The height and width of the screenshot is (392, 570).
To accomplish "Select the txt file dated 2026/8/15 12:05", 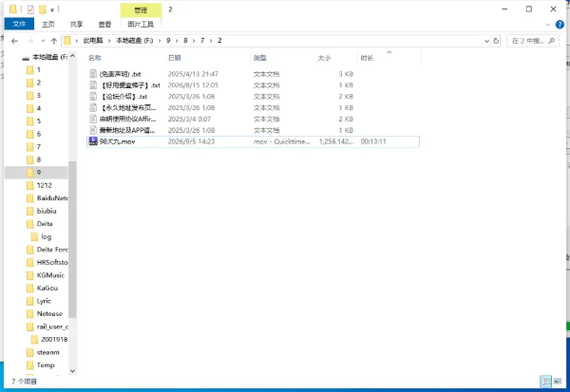I will click(x=253, y=85).
